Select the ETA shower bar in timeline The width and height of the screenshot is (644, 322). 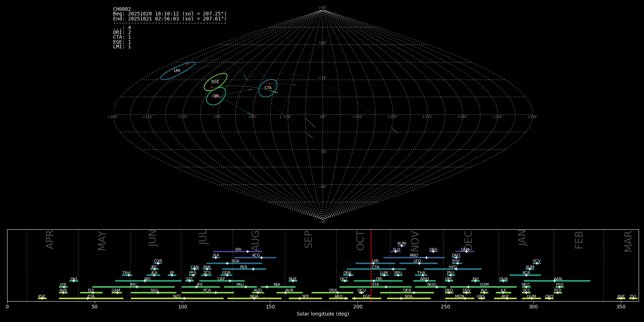[91, 298]
